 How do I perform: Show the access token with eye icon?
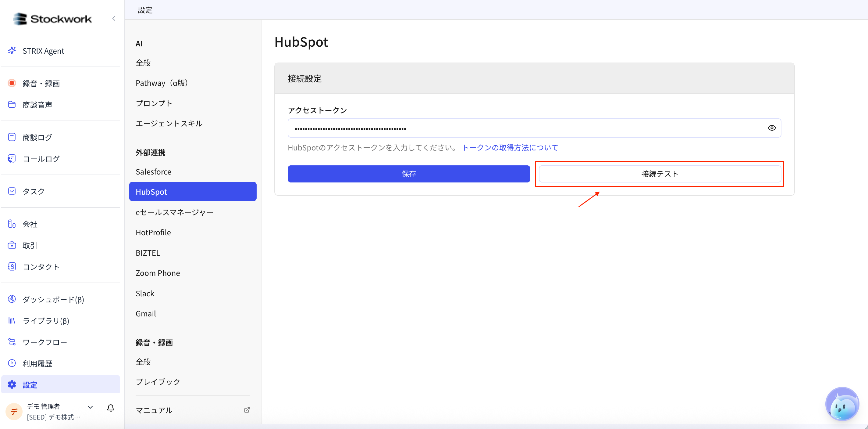(x=772, y=128)
